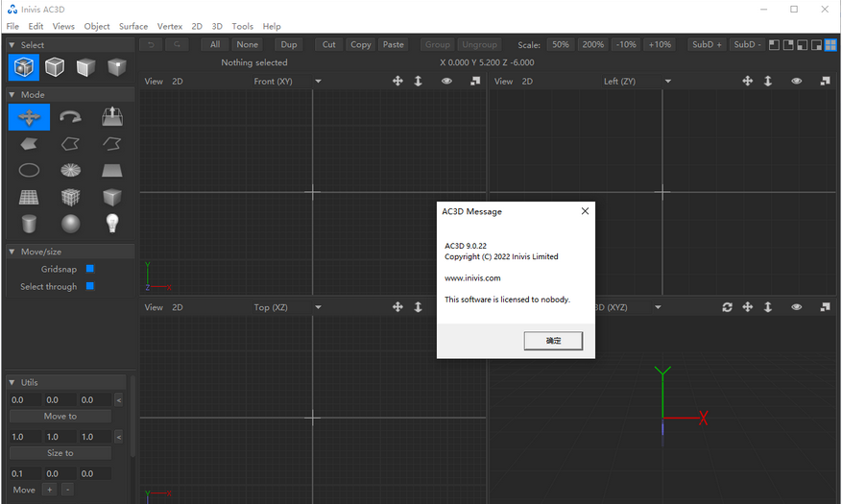The image size is (842, 504).
Task: Toggle the eye icon in Left view
Action: [x=797, y=81]
